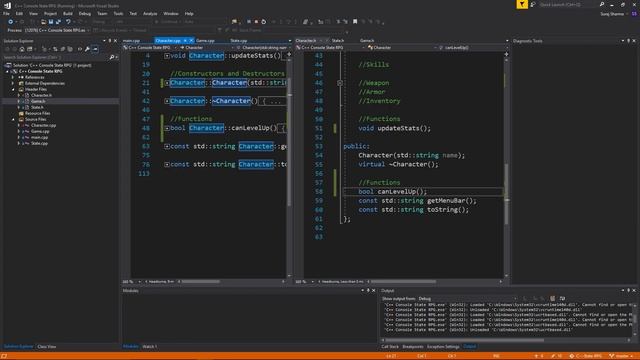Select Resource Files folder
The width and height of the screenshot is (640, 360).
coord(37,113)
